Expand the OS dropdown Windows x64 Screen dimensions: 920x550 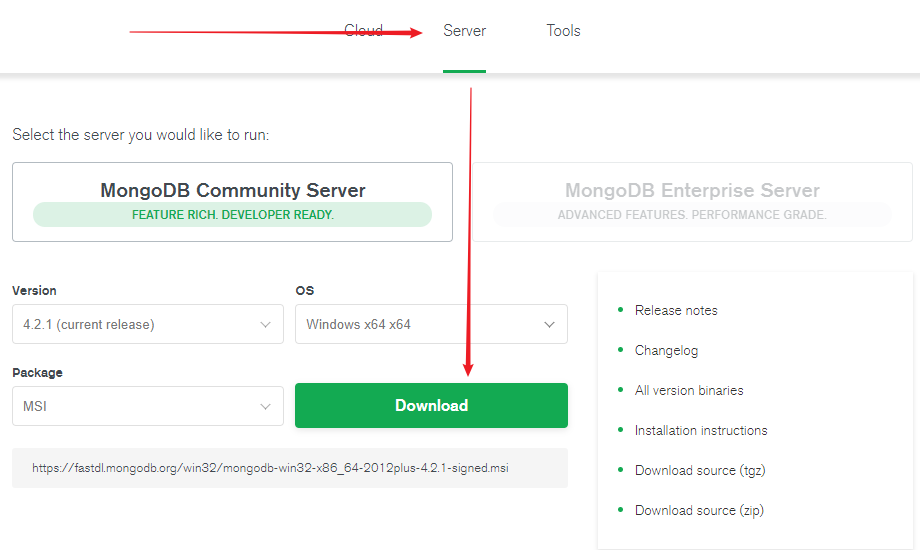click(431, 324)
